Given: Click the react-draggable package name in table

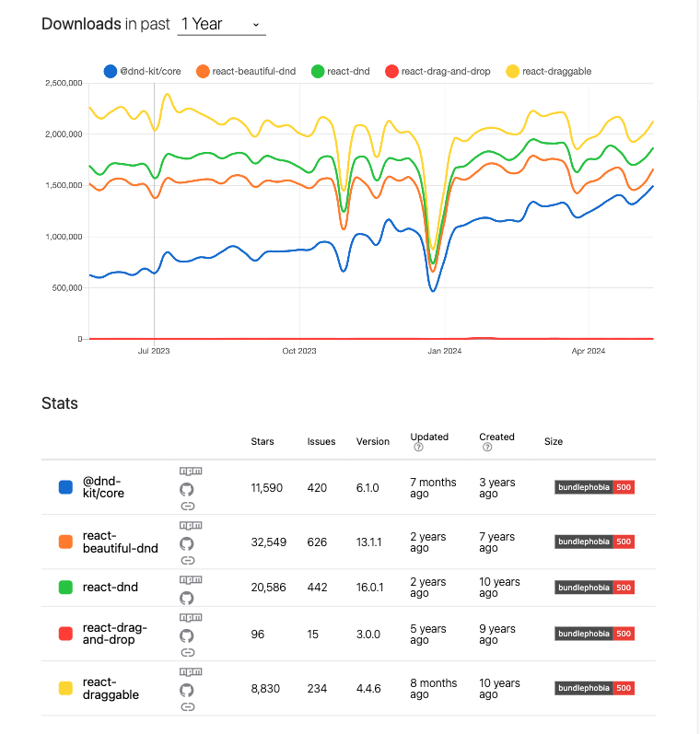Looking at the screenshot, I should tap(111, 688).
